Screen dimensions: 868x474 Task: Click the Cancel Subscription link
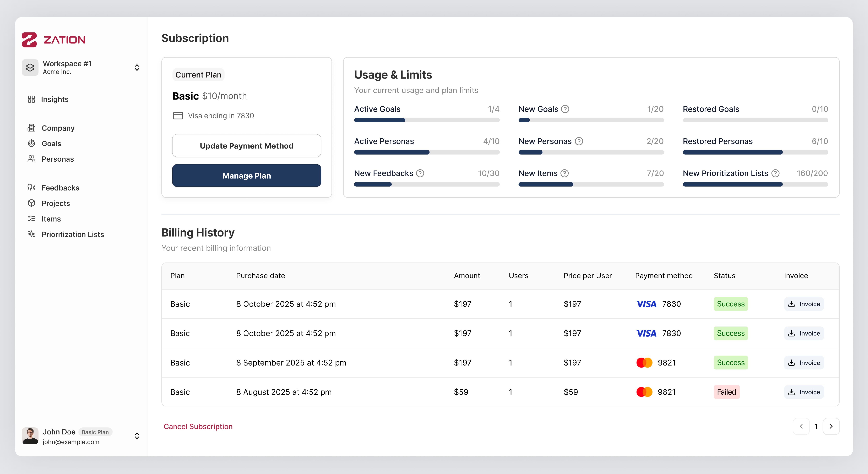[x=198, y=426]
